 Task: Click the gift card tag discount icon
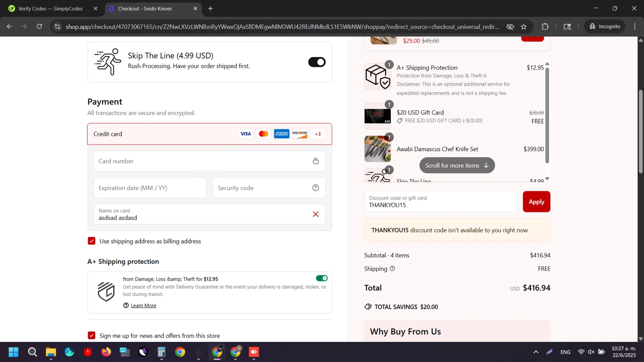(400, 121)
